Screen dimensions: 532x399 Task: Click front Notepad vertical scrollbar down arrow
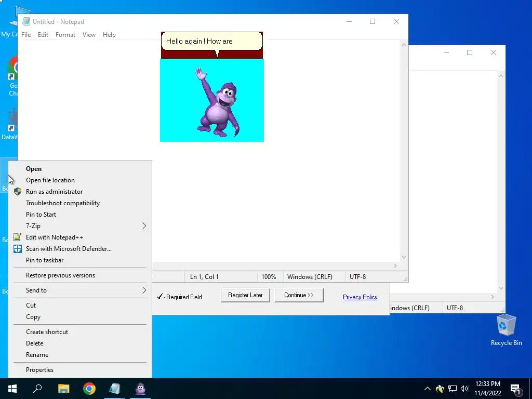click(x=404, y=257)
